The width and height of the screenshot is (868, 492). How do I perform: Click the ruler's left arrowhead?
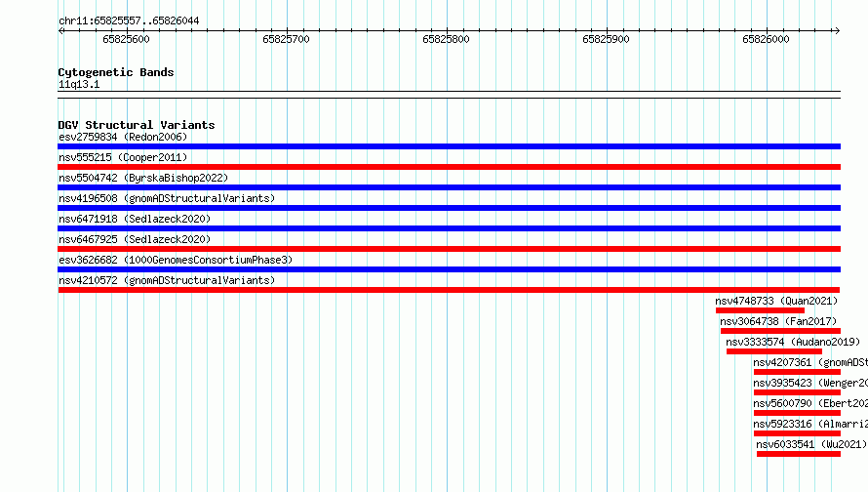[x=60, y=30]
